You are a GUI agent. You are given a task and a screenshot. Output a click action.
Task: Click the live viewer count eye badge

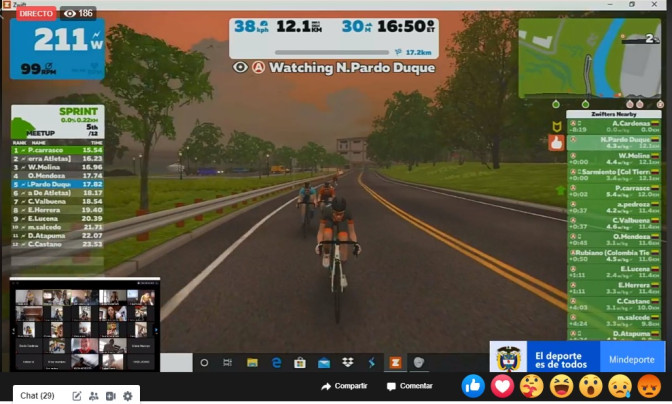78,14
